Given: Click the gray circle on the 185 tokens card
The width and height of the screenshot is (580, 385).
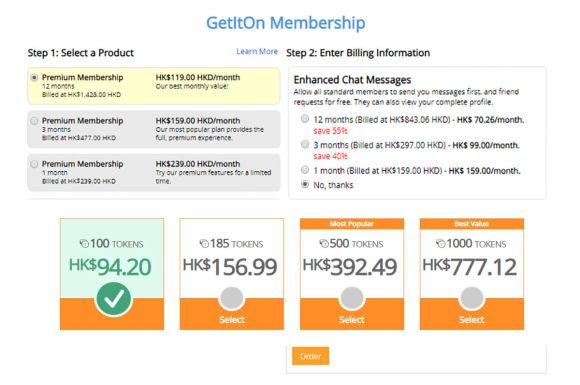Looking at the screenshot, I should [x=232, y=298].
